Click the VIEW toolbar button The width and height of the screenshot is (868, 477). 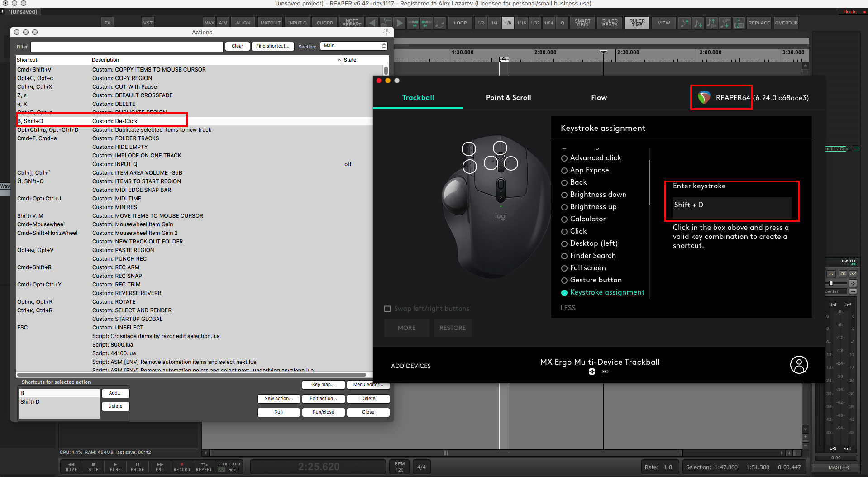click(x=664, y=23)
